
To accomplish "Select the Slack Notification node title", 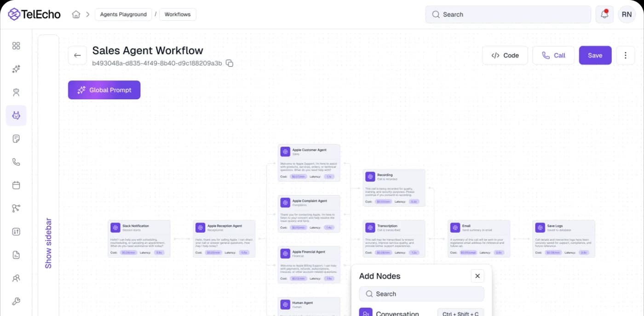I will point(136,226).
